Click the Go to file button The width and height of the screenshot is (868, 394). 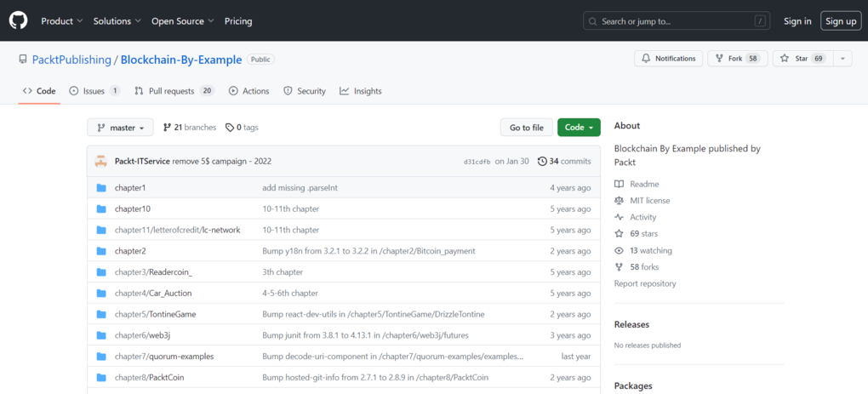[526, 128]
